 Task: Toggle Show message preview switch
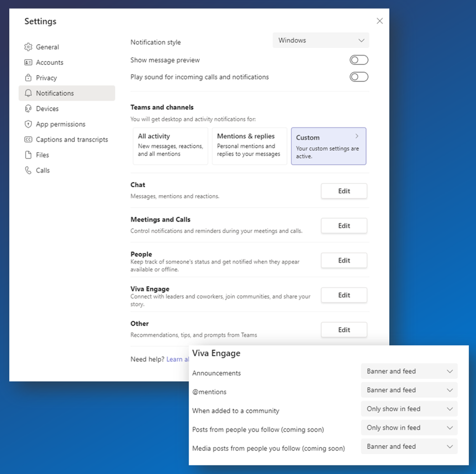pos(359,60)
